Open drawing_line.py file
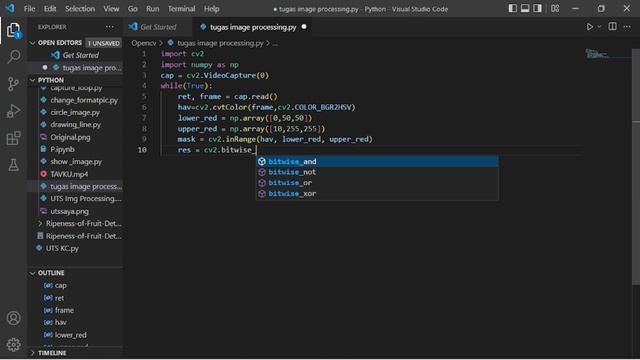This screenshot has height=360, width=640. pos(76,124)
